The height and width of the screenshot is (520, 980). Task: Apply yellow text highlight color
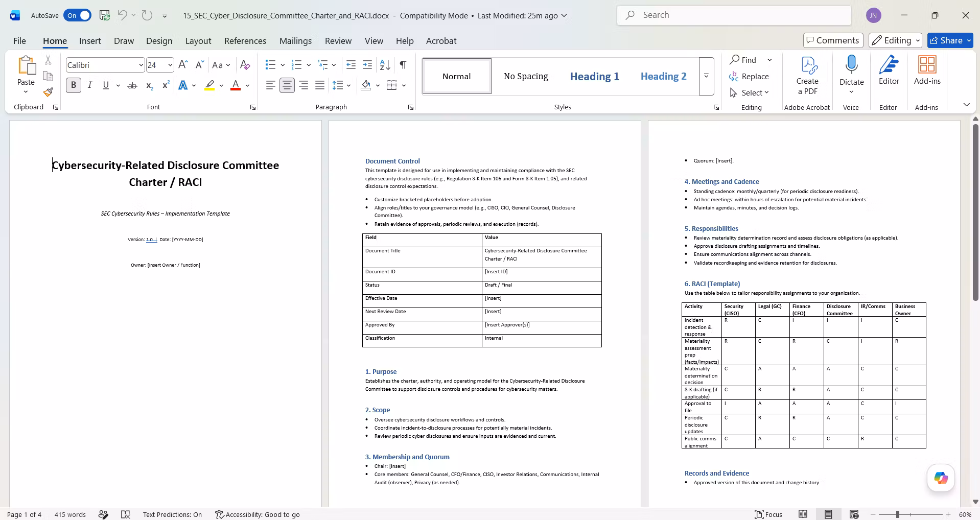point(209,85)
